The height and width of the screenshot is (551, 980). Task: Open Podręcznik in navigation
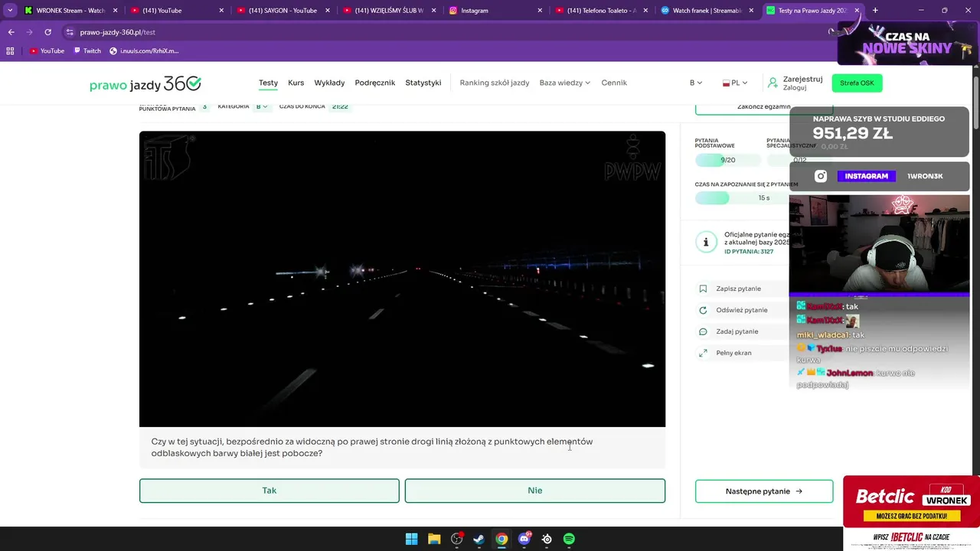[375, 83]
